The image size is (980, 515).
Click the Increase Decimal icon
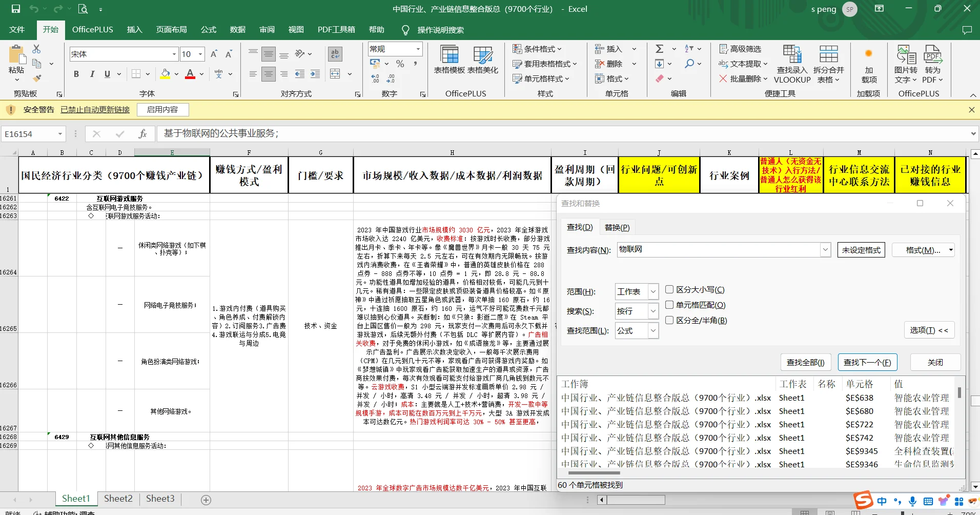tap(375, 78)
